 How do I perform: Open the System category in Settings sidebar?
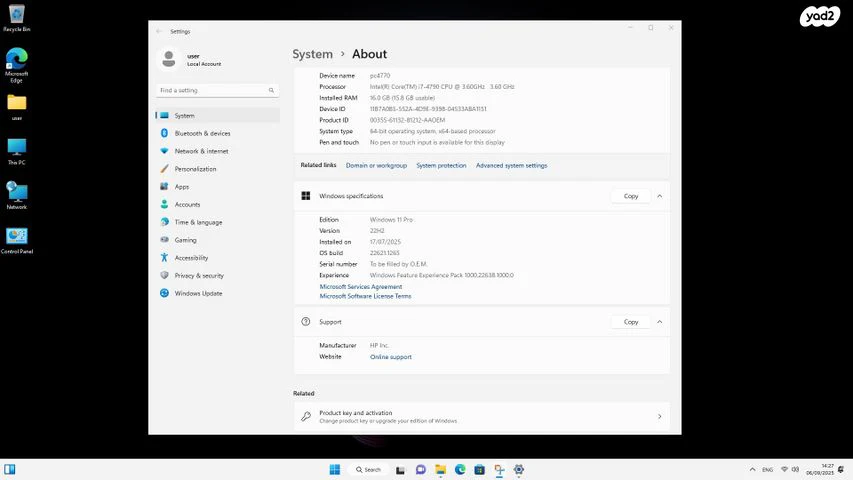218,115
